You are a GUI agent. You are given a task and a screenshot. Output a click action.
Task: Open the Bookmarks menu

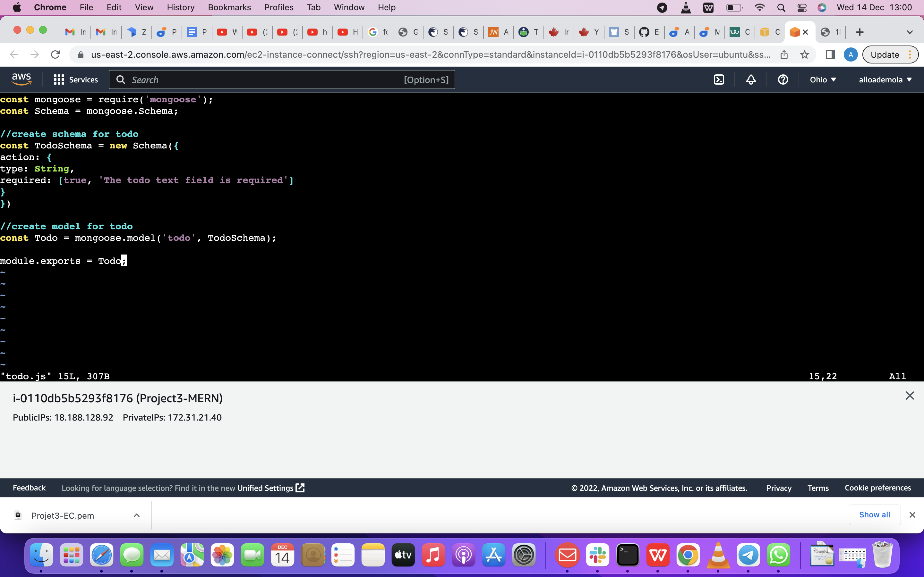tap(229, 7)
